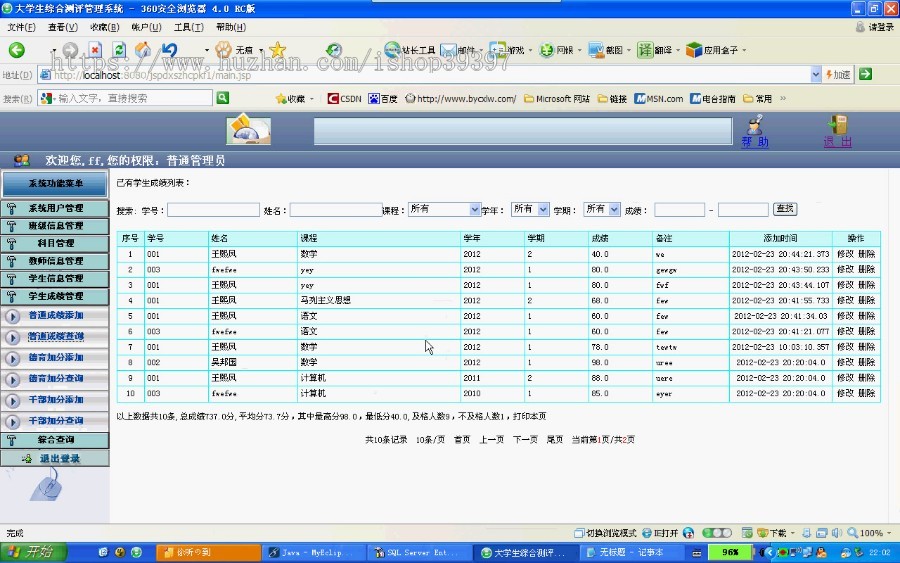The height and width of the screenshot is (563, 900).
Task: Expand the 科目管理 menu section
Action: pyautogui.click(x=55, y=243)
